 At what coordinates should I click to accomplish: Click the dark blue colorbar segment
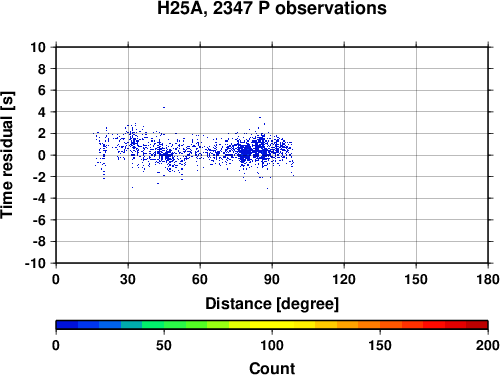(x=67, y=325)
